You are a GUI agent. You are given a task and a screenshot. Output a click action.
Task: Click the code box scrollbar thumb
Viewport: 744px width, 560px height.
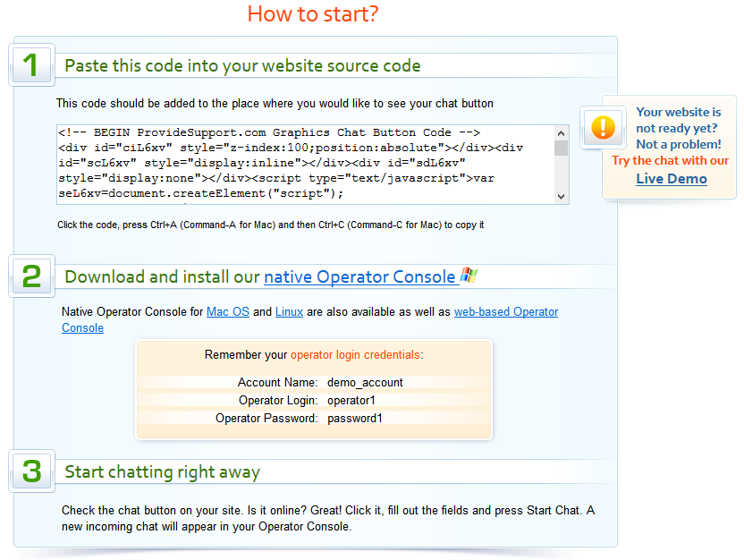click(562, 148)
